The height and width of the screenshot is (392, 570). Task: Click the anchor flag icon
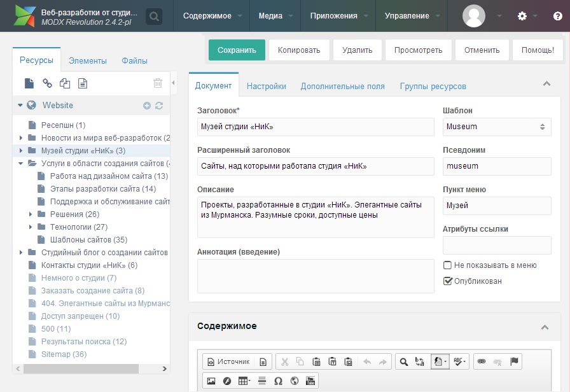(x=514, y=361)
